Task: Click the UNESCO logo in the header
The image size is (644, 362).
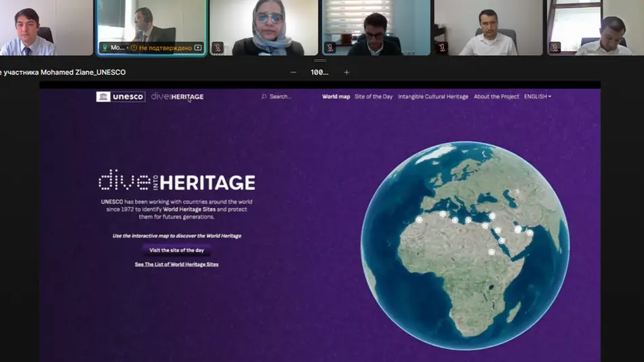Action: click(121, 97)
